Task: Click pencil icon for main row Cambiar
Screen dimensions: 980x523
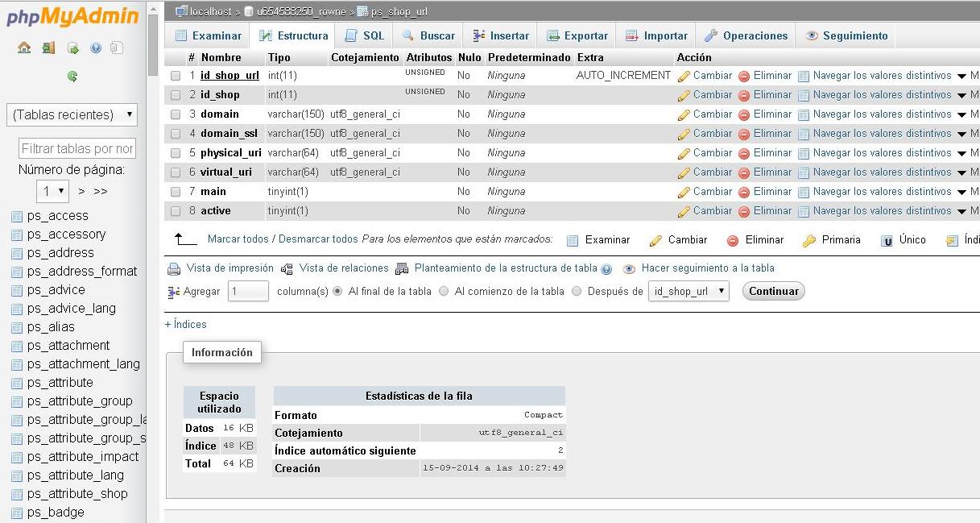Action: coord(684,192)
